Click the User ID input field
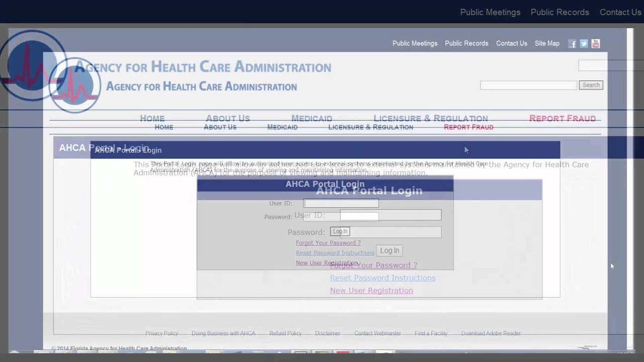The width and height of the screenshot is (644, 362). tap(341, 203)
